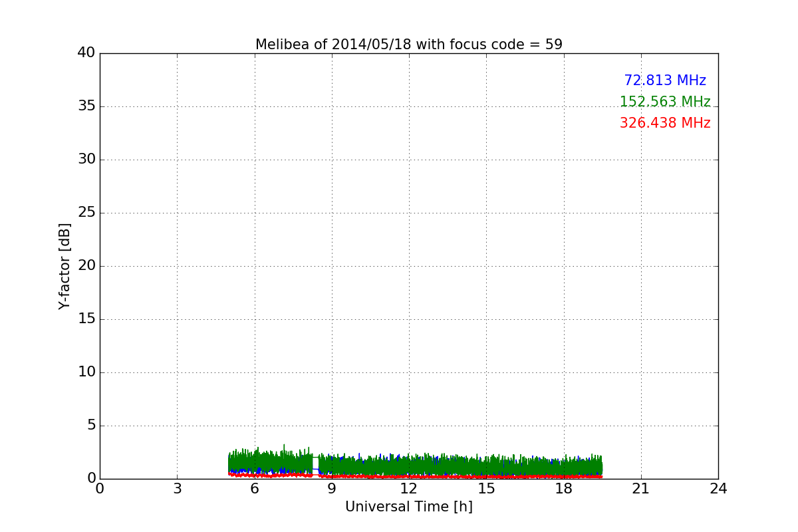Select the red '326.438 MHz' legend label
The width and height of the screenshot is (798, 532).
tap(665, 123)
